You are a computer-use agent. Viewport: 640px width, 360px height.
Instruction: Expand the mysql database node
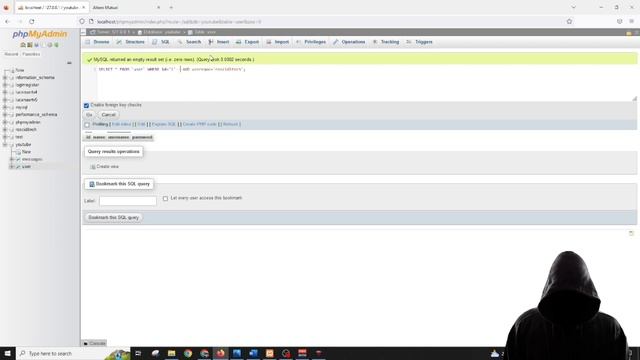[5, 107]
